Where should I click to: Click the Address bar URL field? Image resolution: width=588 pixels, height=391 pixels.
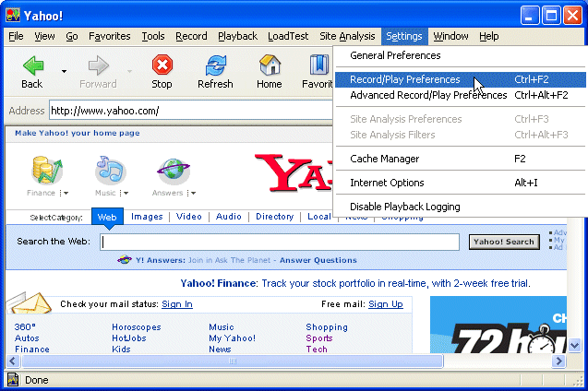click(190, 111)
